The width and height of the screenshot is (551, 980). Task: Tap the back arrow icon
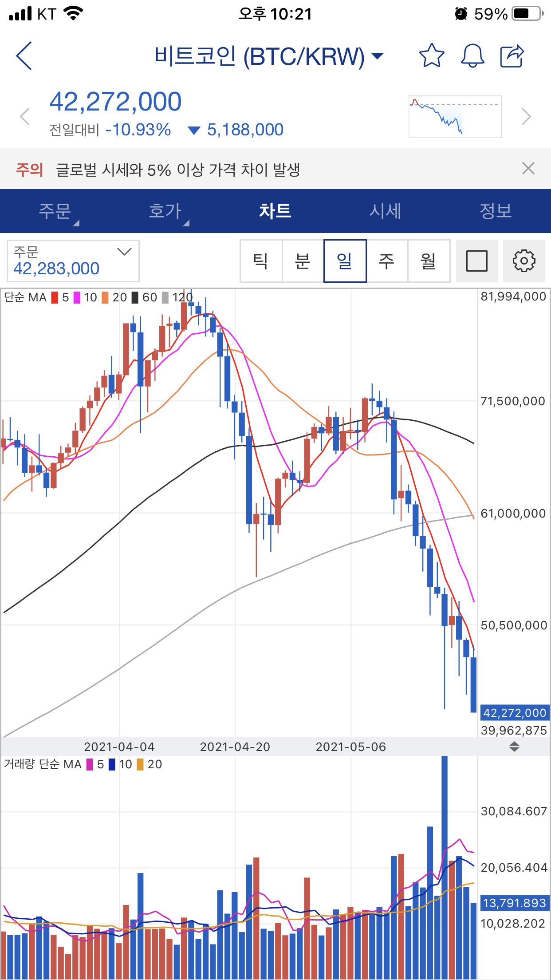click(24, 56)
